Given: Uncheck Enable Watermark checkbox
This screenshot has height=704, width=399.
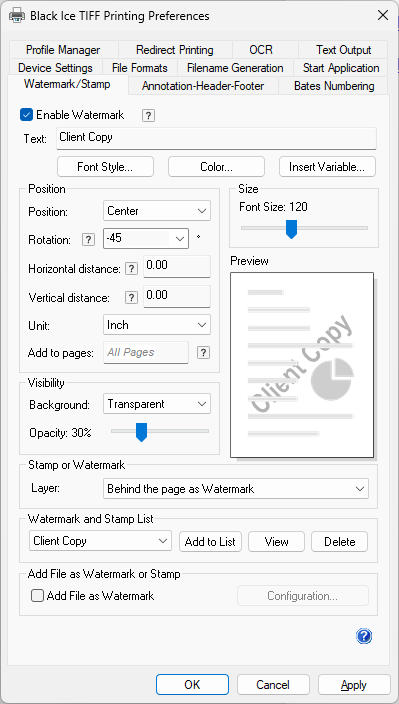Looking at the screenshot, I should (x=26, y=115).
